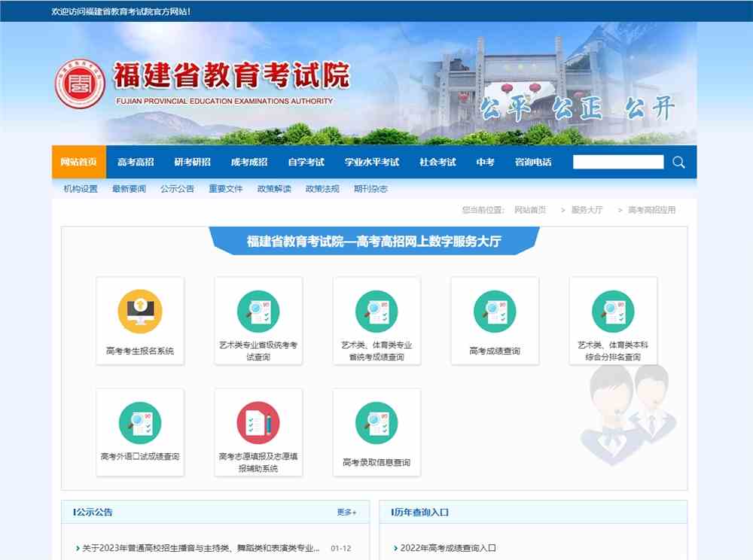This screenshot has height=560, width=753.
Task: Open the 高考录取信息查询 icon
Action: click(x=376, y=423)
